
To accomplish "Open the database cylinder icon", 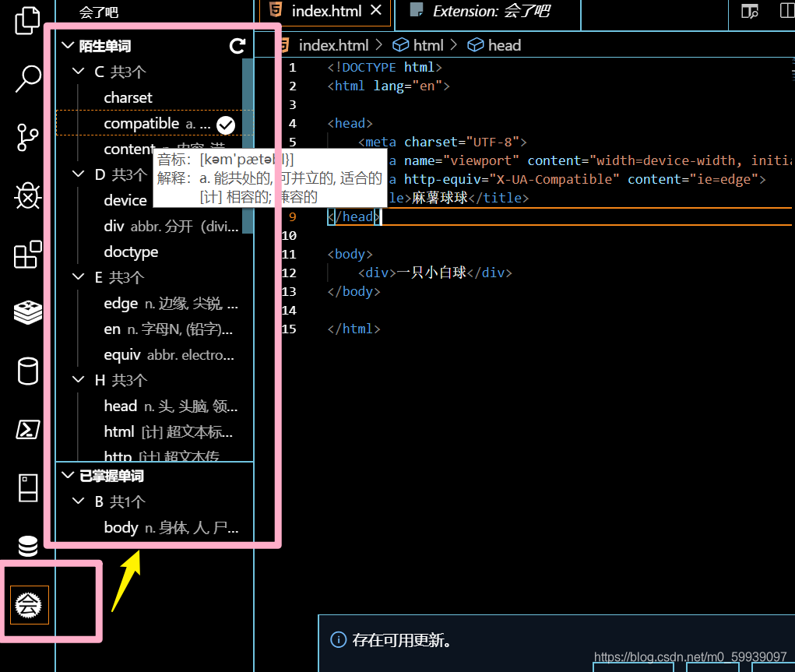I will point(27,371).
